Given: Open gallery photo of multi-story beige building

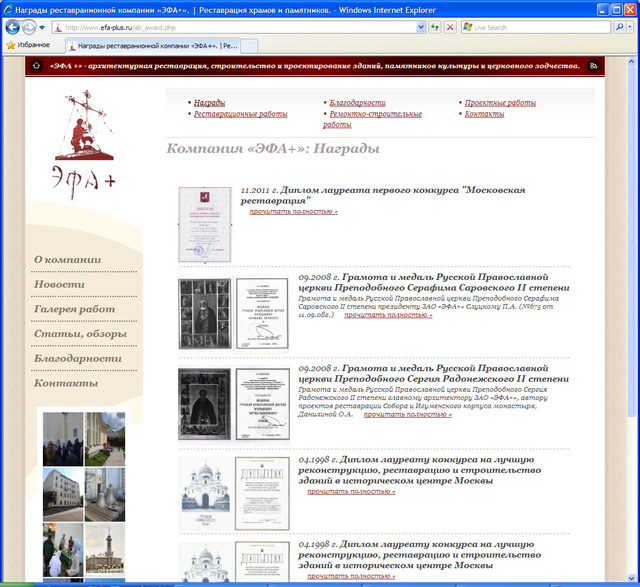Looking at the screenshot, I should pyautogui.click(x=63, y=495).
